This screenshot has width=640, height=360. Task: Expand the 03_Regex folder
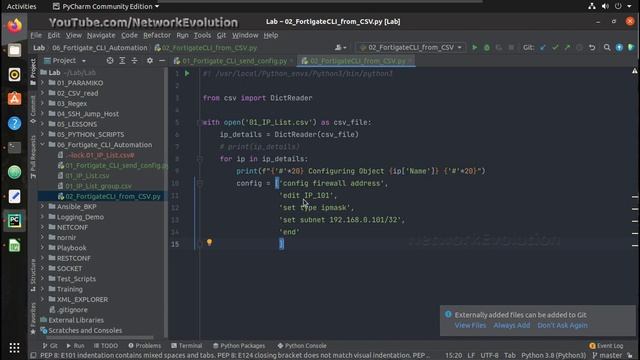[x=42, y=104]
